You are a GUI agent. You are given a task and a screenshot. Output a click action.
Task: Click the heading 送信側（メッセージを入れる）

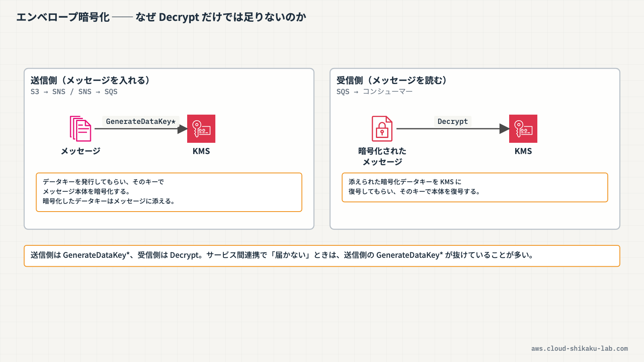coord(90,80)
